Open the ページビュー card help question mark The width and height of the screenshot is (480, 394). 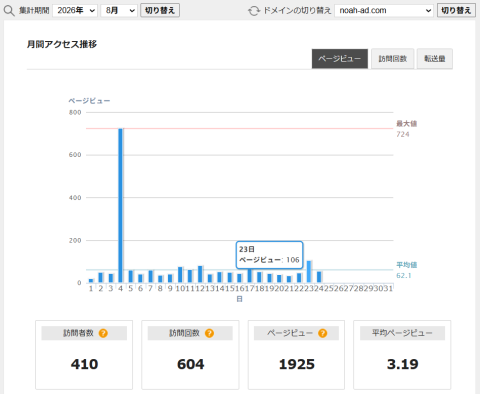coord(322,333)
